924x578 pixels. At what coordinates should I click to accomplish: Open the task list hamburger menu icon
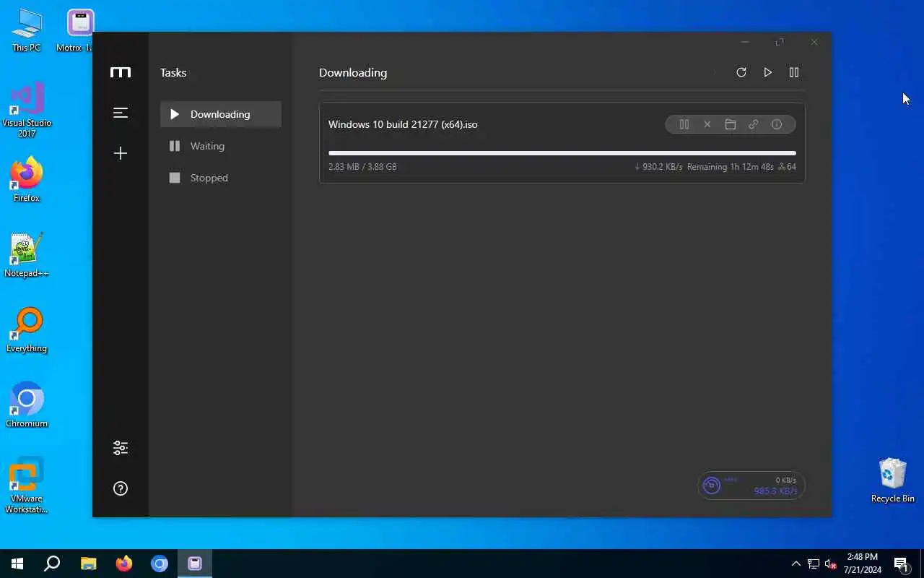click(121, 113)
